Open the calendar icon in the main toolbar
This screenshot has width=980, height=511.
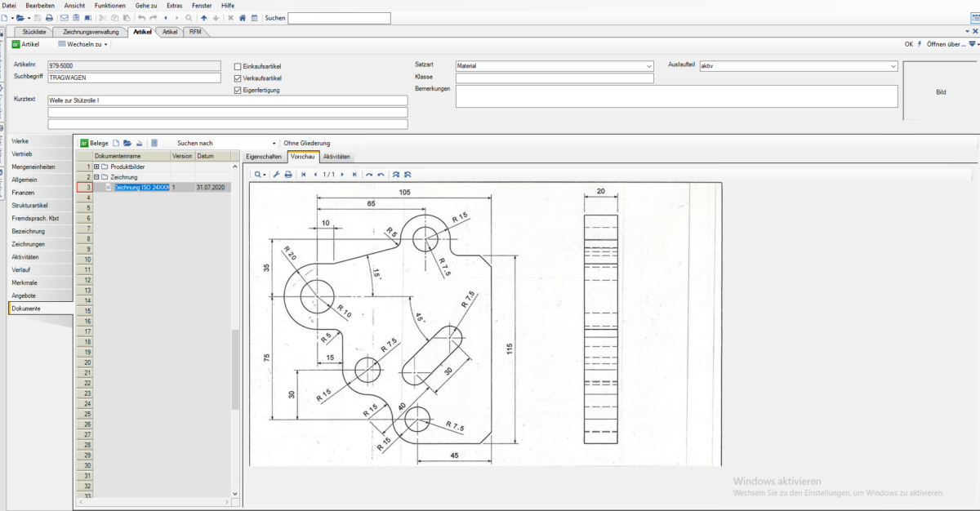[x=253, y=17]
